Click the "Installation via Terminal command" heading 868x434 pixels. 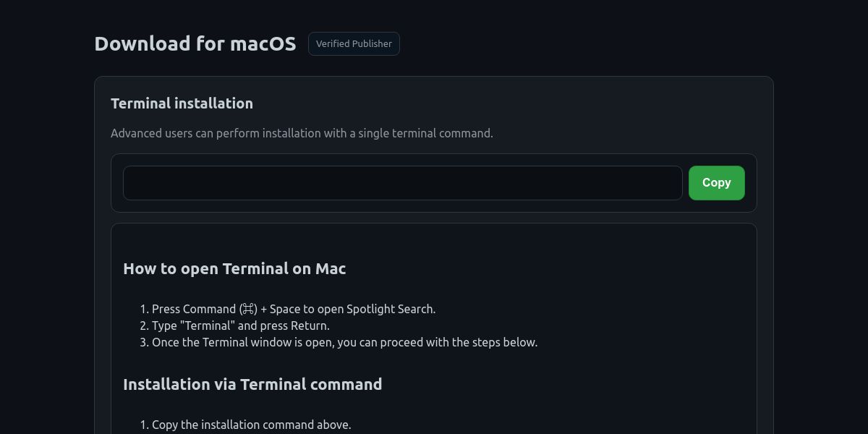(252, 384)
